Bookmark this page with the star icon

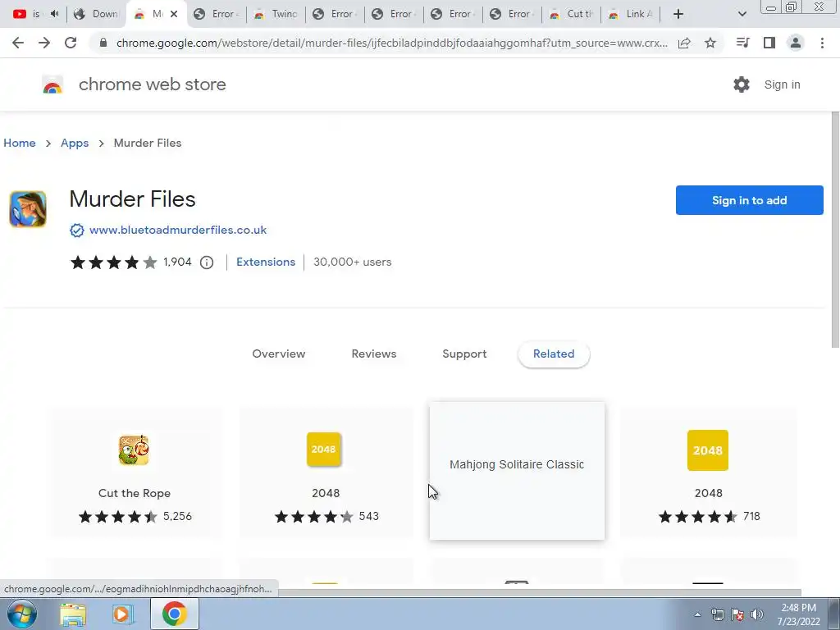pos(710,43)
